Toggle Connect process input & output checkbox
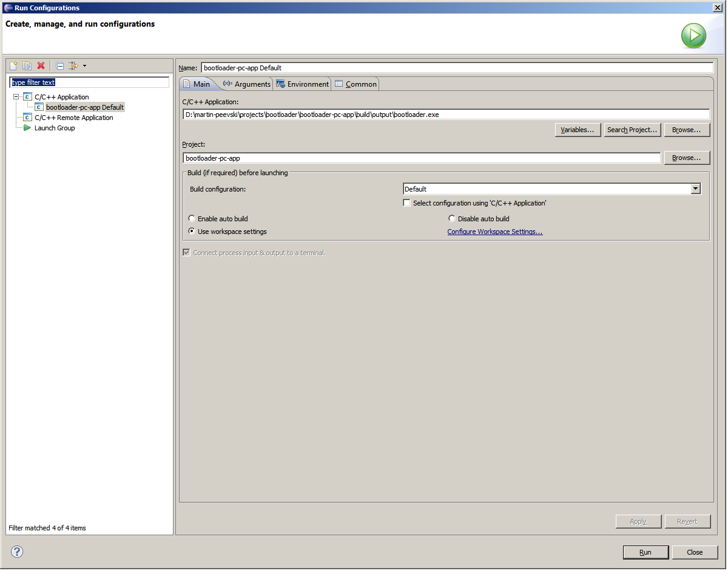 tap(186, 253)
